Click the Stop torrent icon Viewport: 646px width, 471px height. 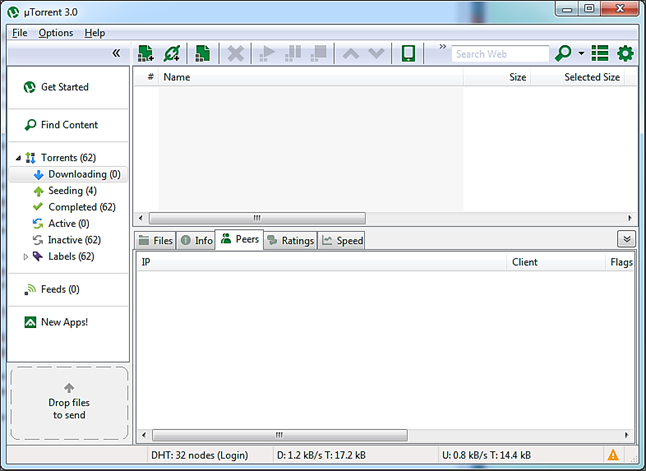[x=319, y=54]
